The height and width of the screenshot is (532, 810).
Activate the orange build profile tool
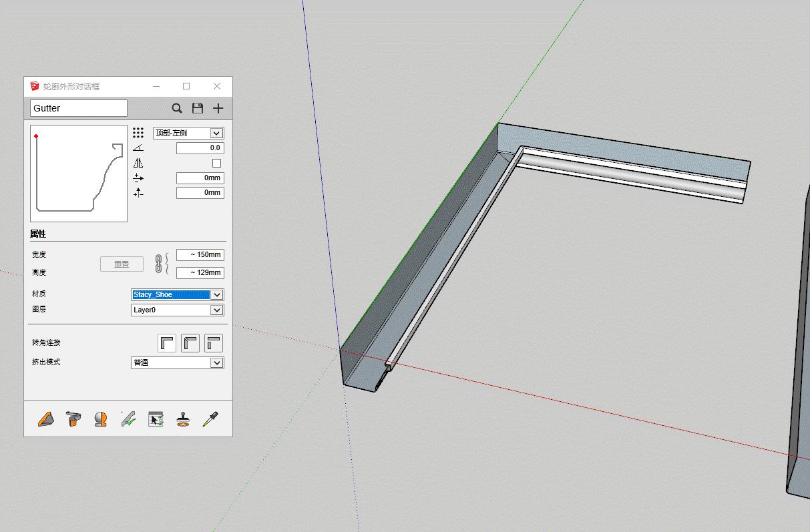(x=45, y=419)
